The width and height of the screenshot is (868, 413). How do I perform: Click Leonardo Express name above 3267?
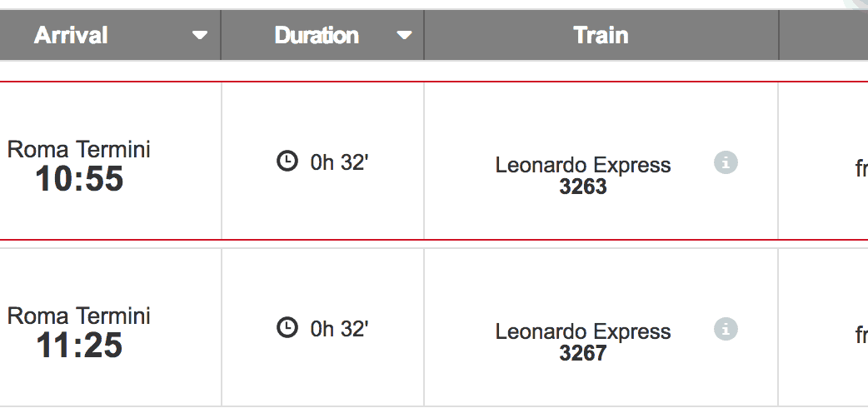tap(583, 331)
